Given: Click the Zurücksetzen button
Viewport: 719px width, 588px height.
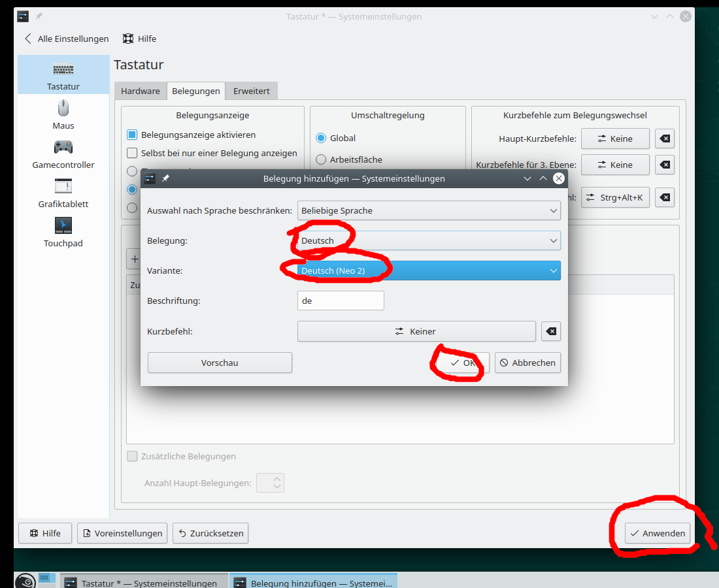Looking at the screenshot, I should [x=210, y=534].
